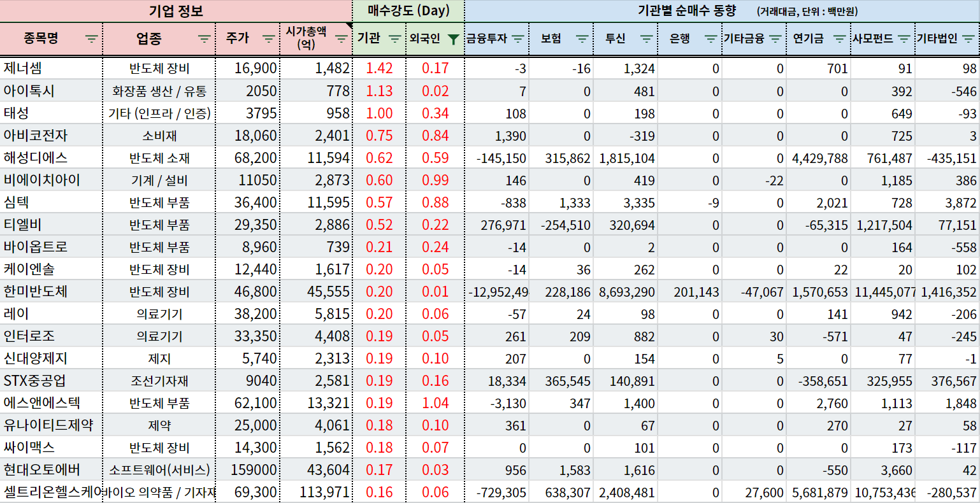Open the 기타금융 column filter dropdown
This screenshot has width=980, height=503.
(x=775, y=39)
